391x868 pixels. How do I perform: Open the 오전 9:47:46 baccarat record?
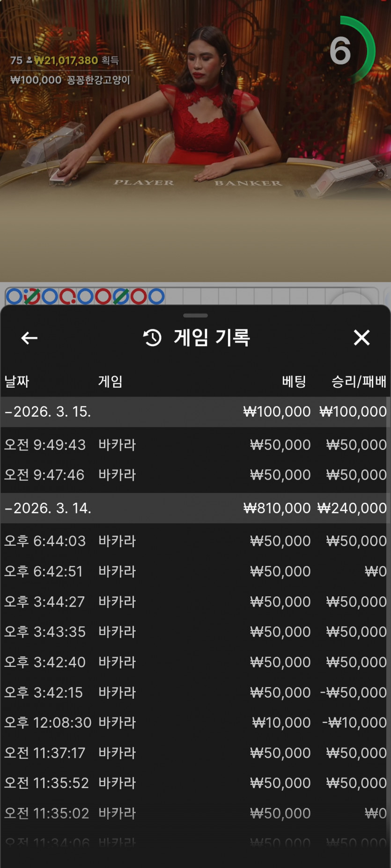195,475
